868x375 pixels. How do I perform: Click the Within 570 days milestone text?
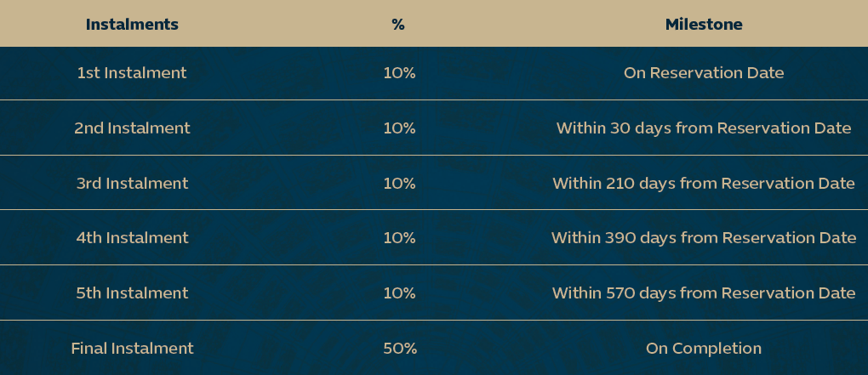pyautogui.click(x=704, y=293)
